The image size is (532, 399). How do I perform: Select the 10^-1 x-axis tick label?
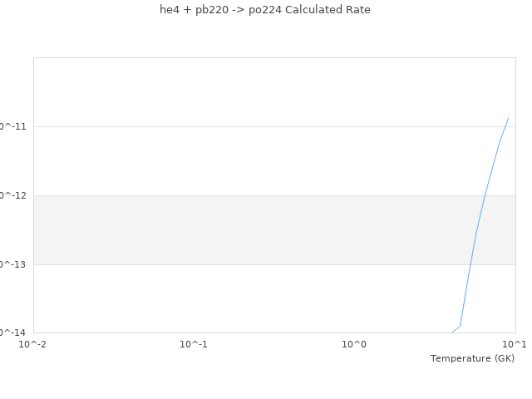pyautogui.click(x=194, y=344)
